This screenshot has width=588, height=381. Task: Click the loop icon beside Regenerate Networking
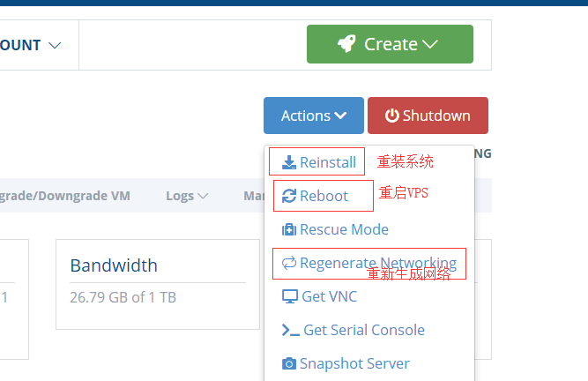(x=289, y=263)
